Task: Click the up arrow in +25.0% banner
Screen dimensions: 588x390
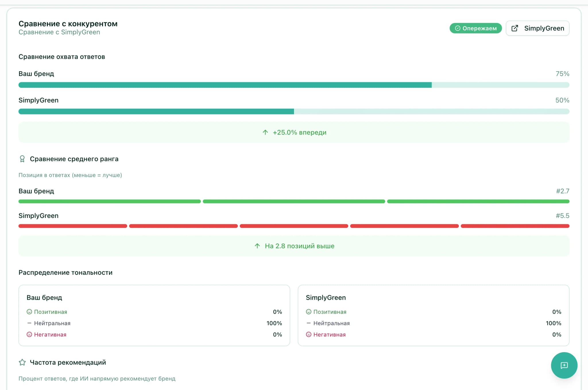Action: 265,132
